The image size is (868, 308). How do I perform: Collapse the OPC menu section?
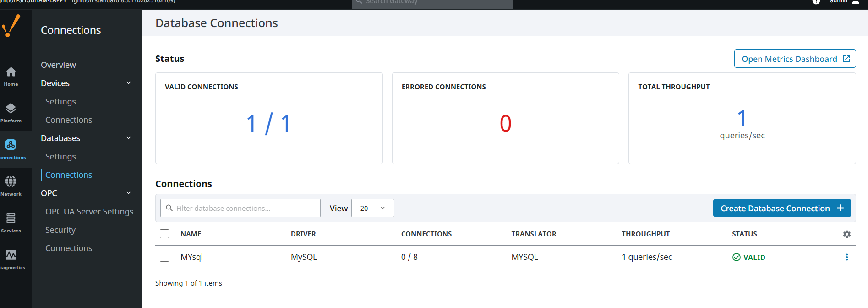tap(129, 193)
